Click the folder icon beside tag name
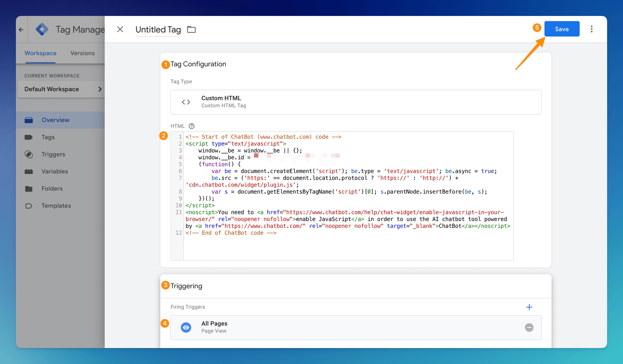The height and width of the screenshot is (364, 623). point(191,30)
